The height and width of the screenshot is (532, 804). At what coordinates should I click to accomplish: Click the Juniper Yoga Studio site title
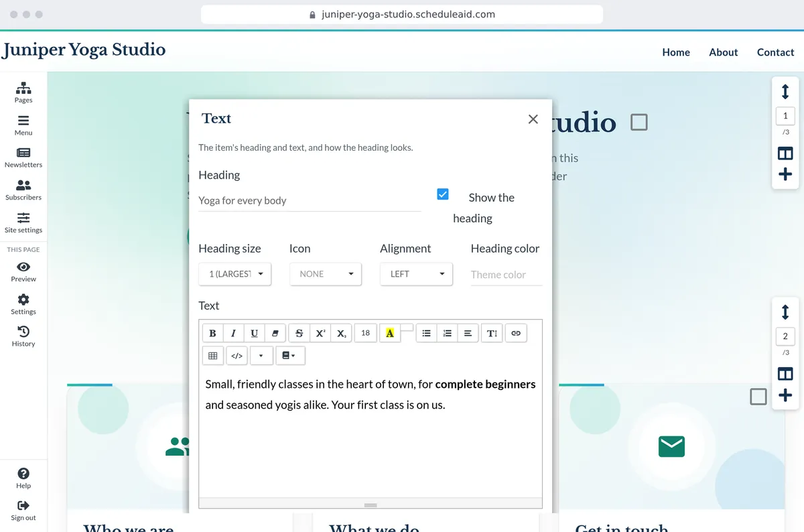click(84, 50)
